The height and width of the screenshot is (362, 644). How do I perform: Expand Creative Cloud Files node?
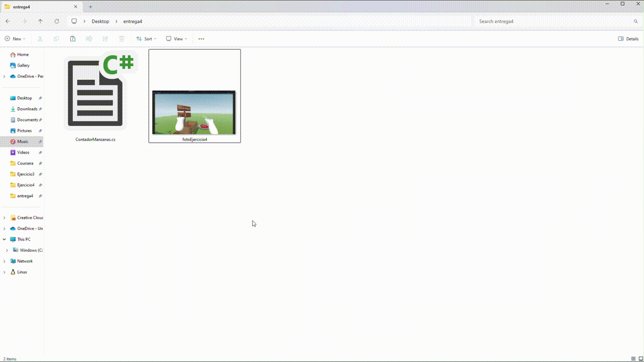(4, 218)
